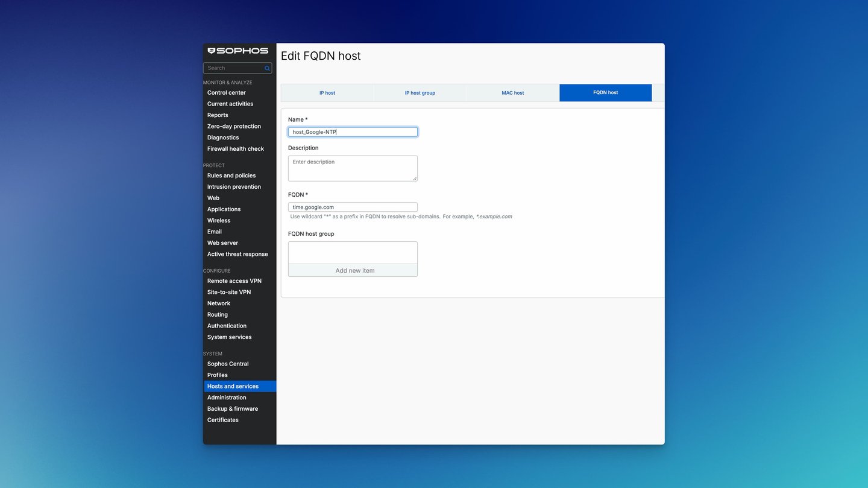The width and height of the screenshot is (868, 488).
Task: Open Site-to-site VPN
Action: (229, 292)
